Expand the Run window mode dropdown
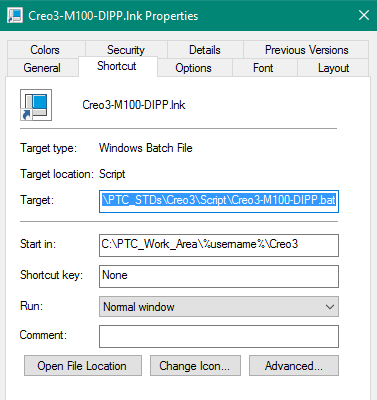This screenshot has width=377, height=400. point(219,307)
